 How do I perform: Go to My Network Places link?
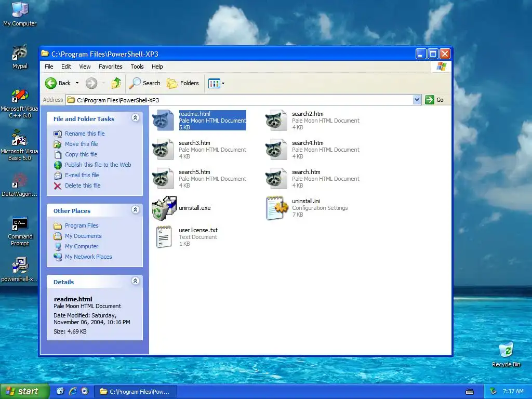click(88, 257)
